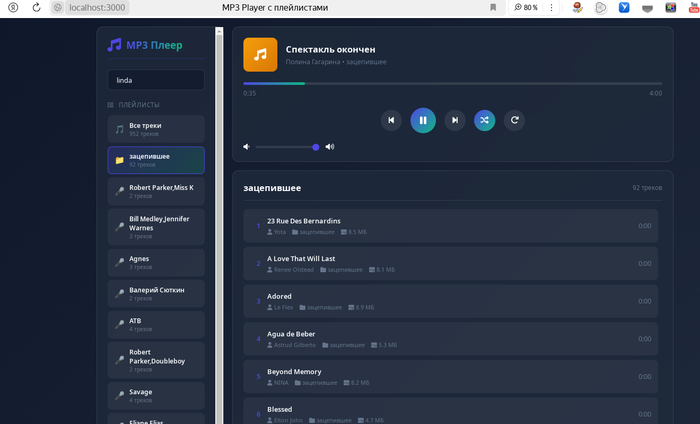This screenshot has width=700, height=424.
Task: Pause the currently playing track
Action: (422, 120)
